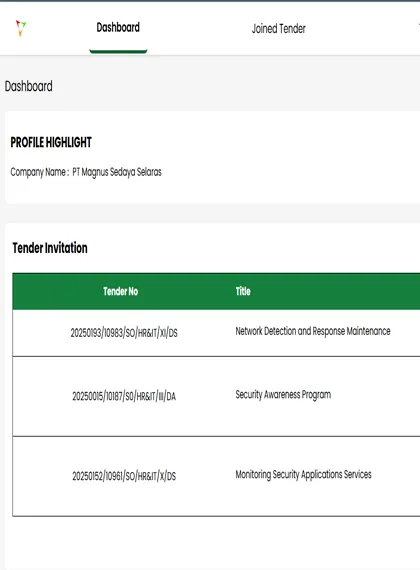
Task: Open tender 20250193/10983/SO/HR&IT/XI/DS
Action: [x=124, y=333]
